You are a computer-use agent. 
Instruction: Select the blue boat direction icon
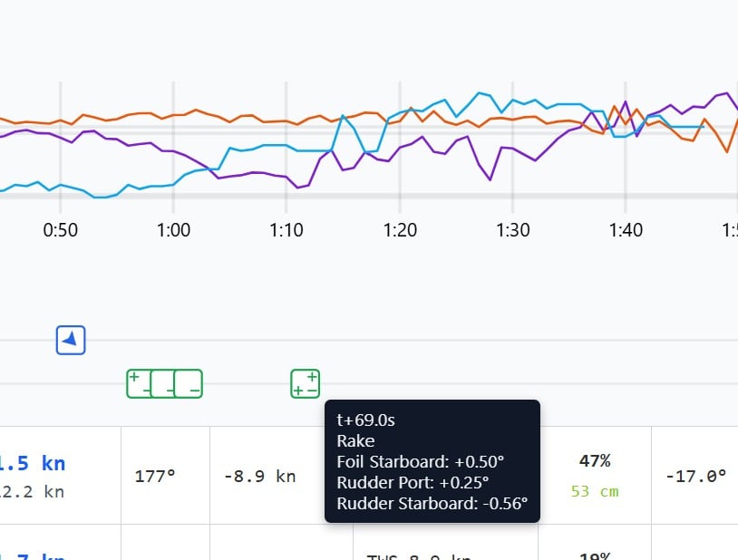coord(70,339)
